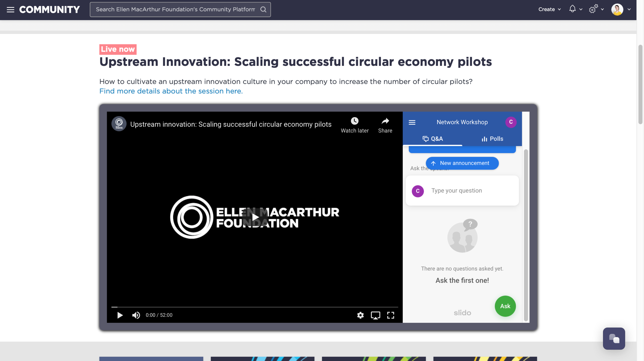644x361 pixels.
Task: Select the Q&A tab
Action: (433, 139)
